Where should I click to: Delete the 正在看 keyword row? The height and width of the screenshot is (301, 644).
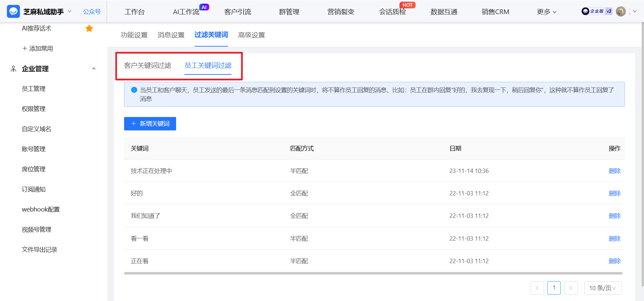pos(614,261)
